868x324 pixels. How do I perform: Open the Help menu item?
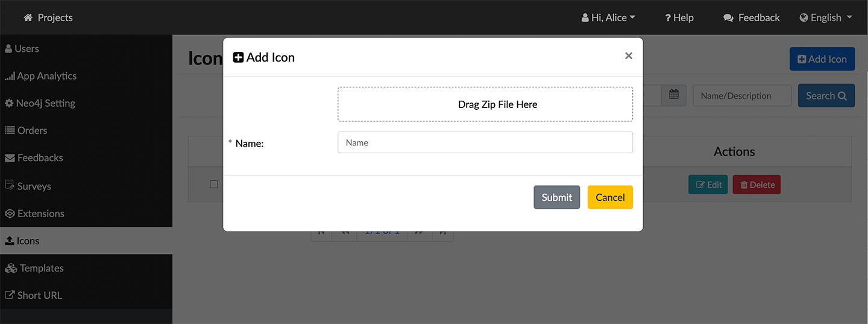coord(679,17)
